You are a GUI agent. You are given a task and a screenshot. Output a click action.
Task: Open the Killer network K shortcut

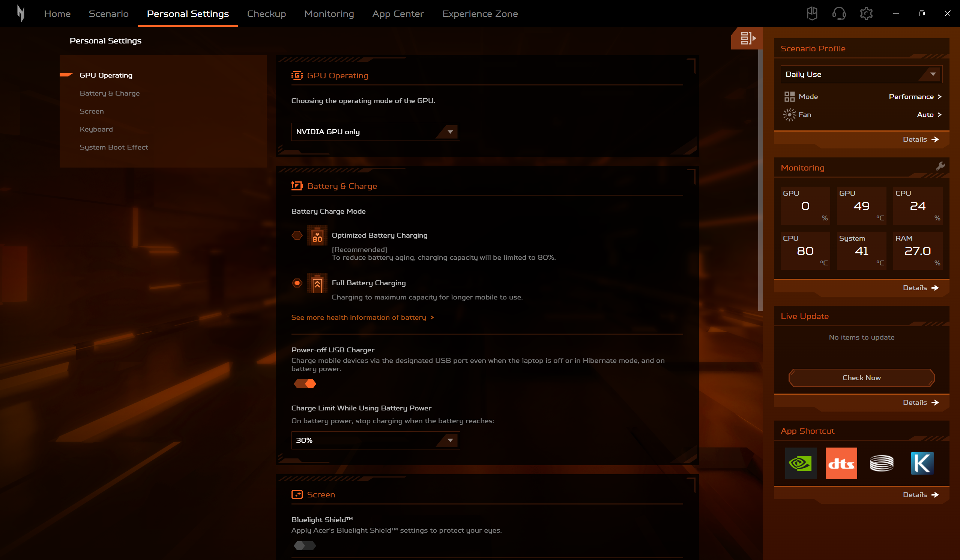921,463
